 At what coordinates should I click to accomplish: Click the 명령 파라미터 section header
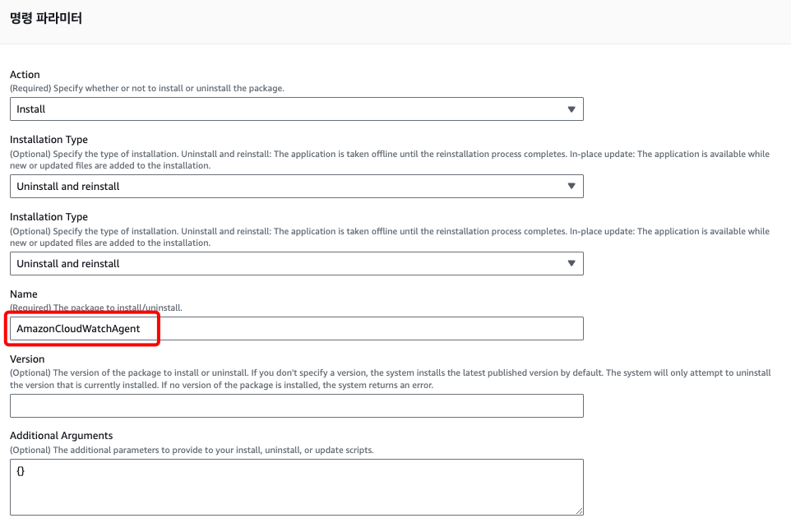pos(45,18)
